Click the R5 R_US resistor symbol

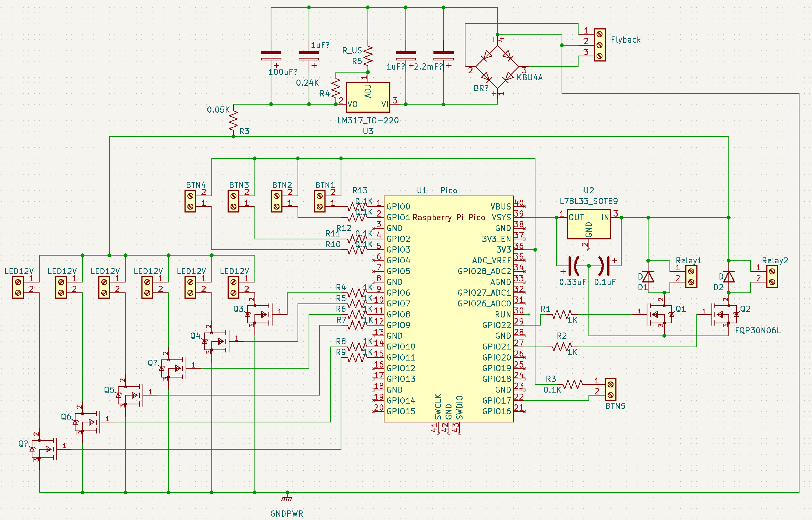tap(368, 56)
